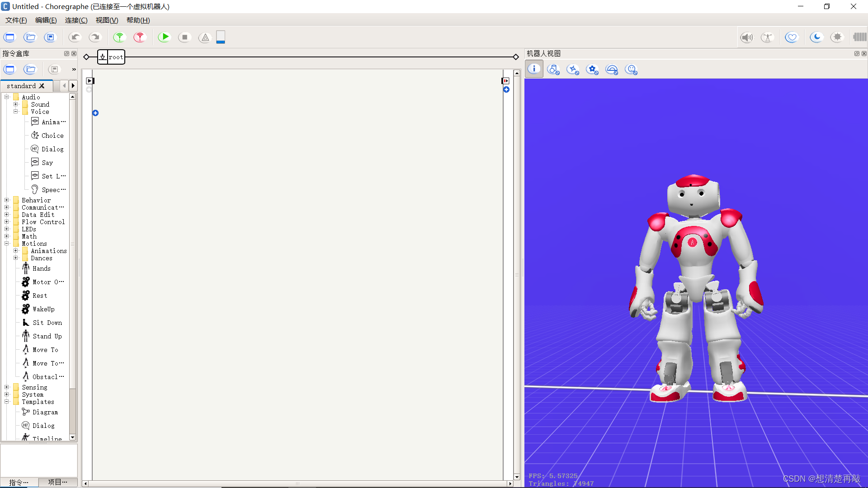Collapse the Motions folder

7,244
